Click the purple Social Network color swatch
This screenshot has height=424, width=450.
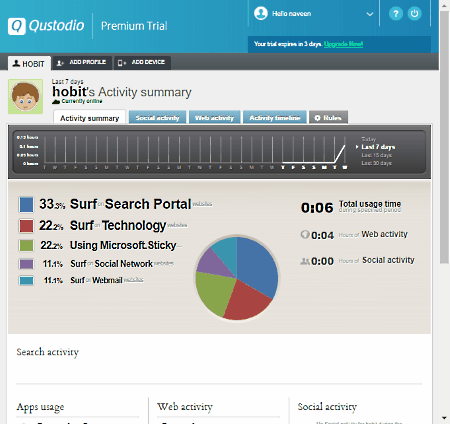click(x=26, y=264)
